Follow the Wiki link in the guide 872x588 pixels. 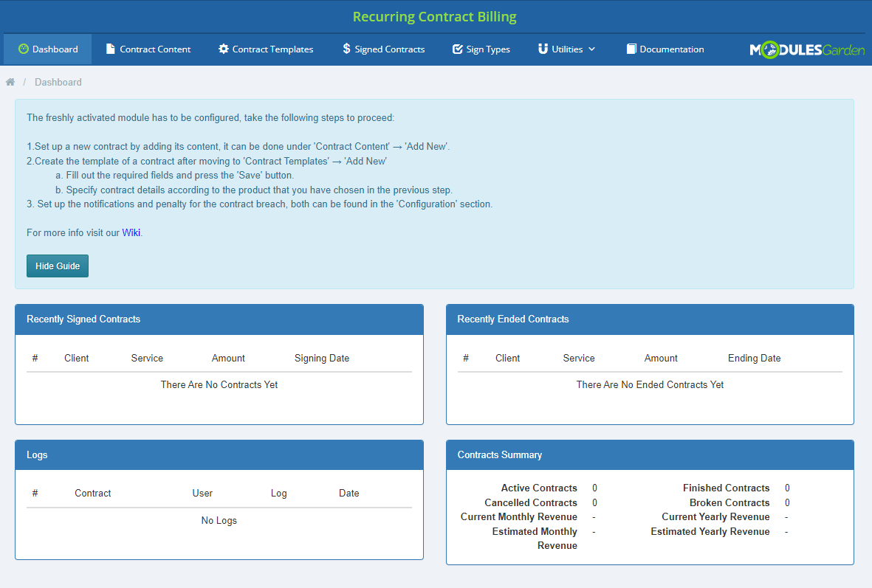coord(131,233)
